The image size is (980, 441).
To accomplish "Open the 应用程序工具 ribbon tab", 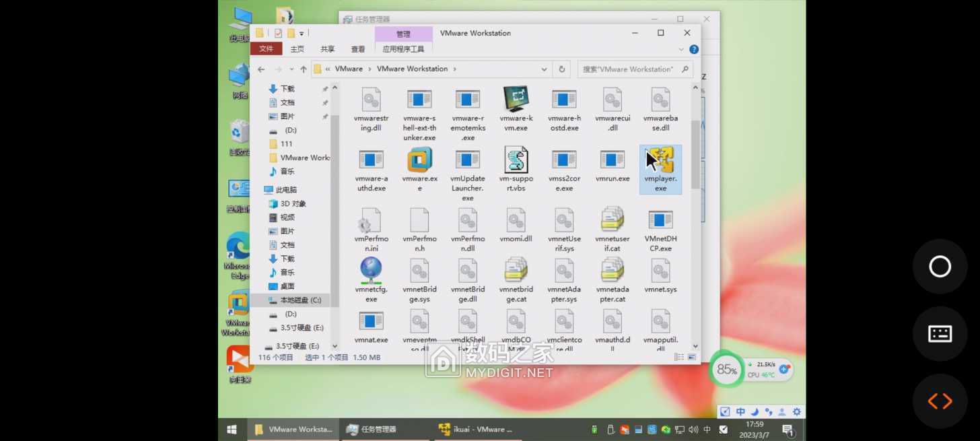I will pyautogui.click(x=403, y=48).
